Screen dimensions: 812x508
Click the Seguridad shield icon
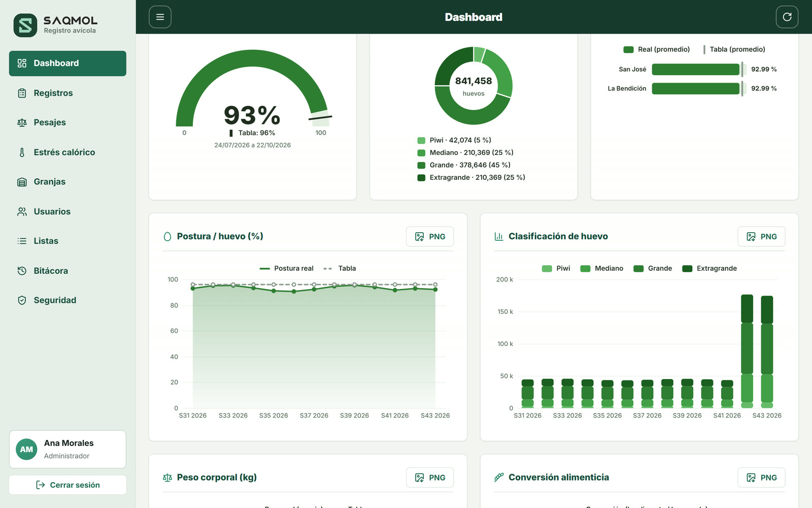click(x=22, y=300)
